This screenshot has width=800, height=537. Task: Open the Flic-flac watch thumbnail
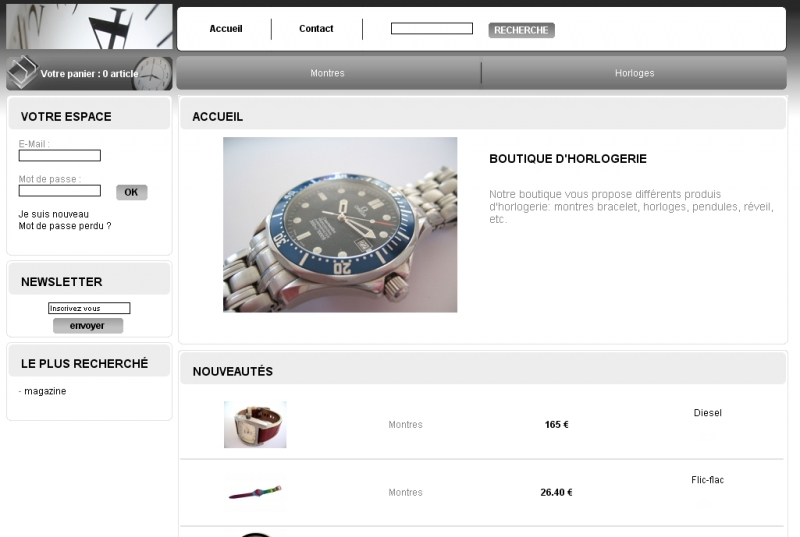click(255, 492)
